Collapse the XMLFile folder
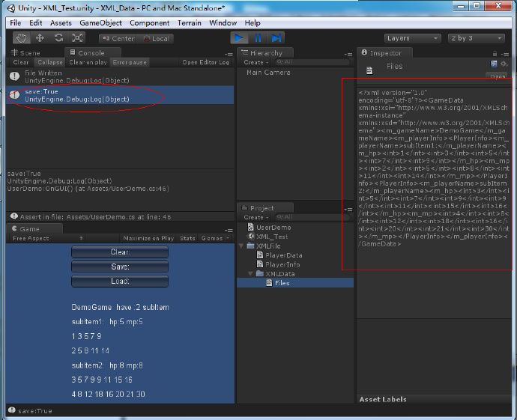 click(x=242, y=246)
